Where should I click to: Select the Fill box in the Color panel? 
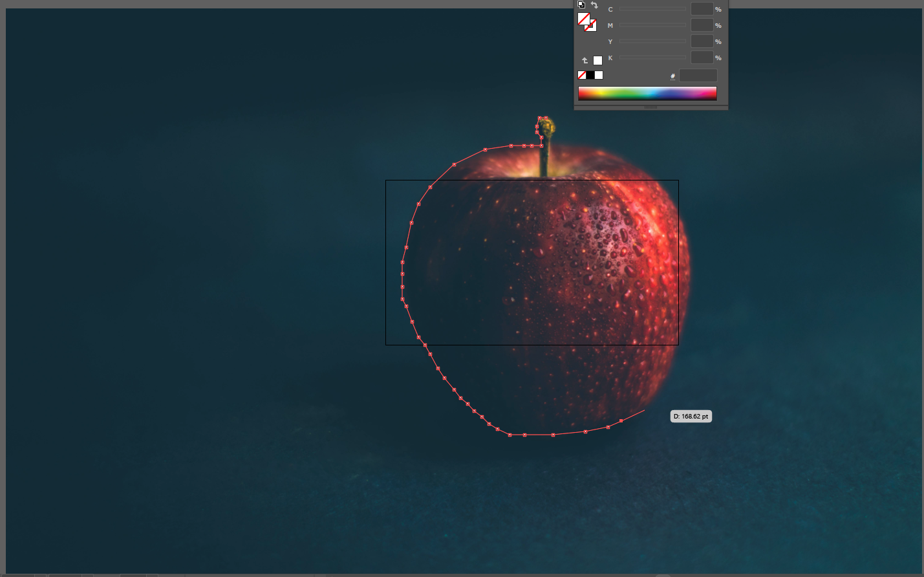click(584, 19)
